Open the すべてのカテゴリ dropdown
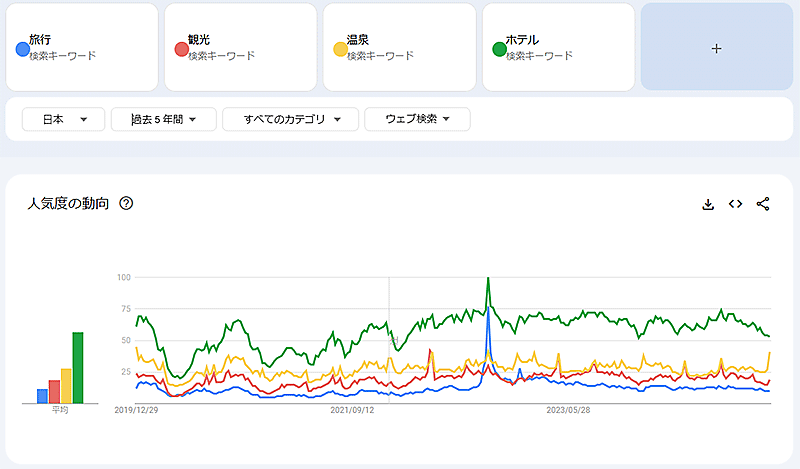This screenshot has width=800, height=469. (x=289, y=120)
